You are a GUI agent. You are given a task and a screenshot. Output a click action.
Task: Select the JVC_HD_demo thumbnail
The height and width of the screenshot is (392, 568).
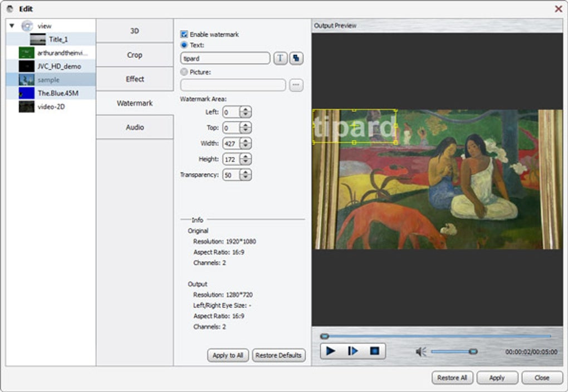pyautogui.click(x=26, y=66)
